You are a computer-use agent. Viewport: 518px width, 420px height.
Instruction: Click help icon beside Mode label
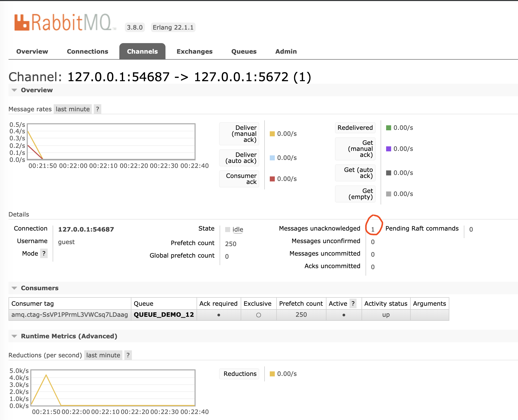[x=44, y=253]
